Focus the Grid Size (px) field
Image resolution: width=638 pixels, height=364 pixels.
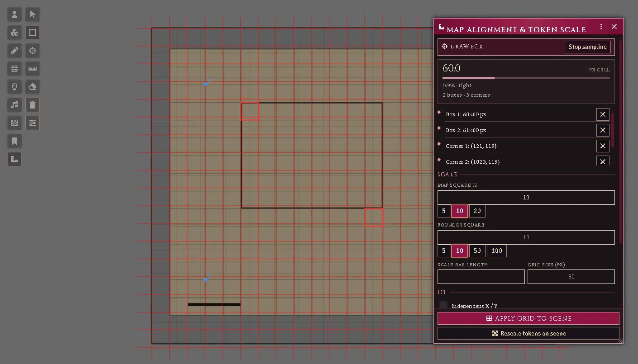(571, 277)
